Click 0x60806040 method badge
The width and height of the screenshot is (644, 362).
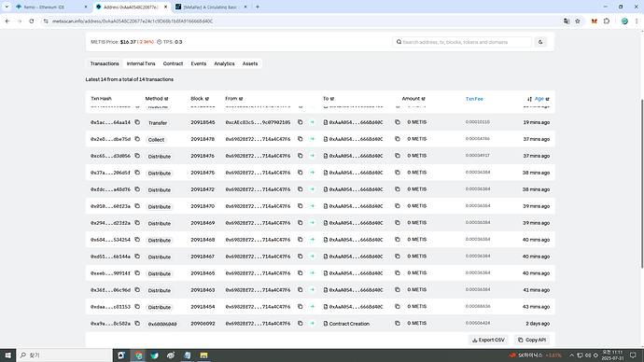pyautogui.click(x=162, y=324)
